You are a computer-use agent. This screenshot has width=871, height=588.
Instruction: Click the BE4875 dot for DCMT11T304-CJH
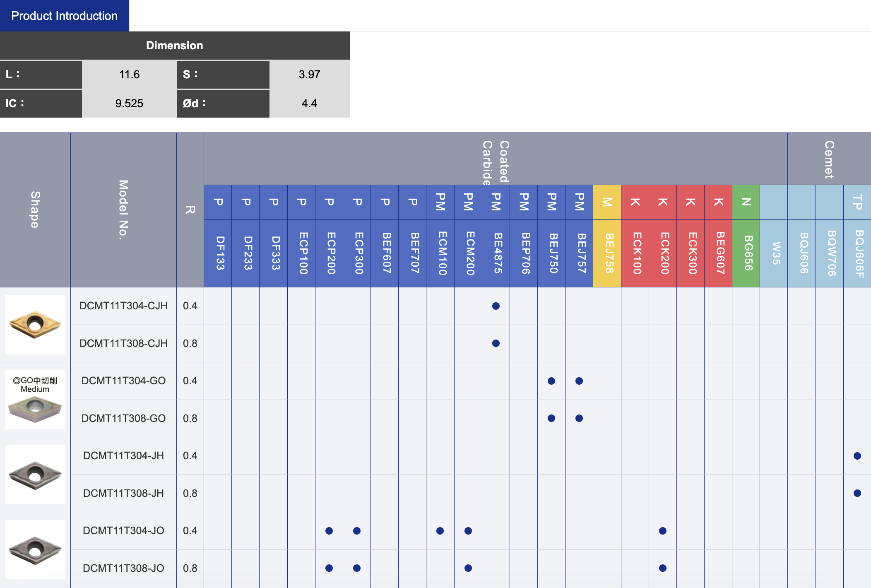496,306
